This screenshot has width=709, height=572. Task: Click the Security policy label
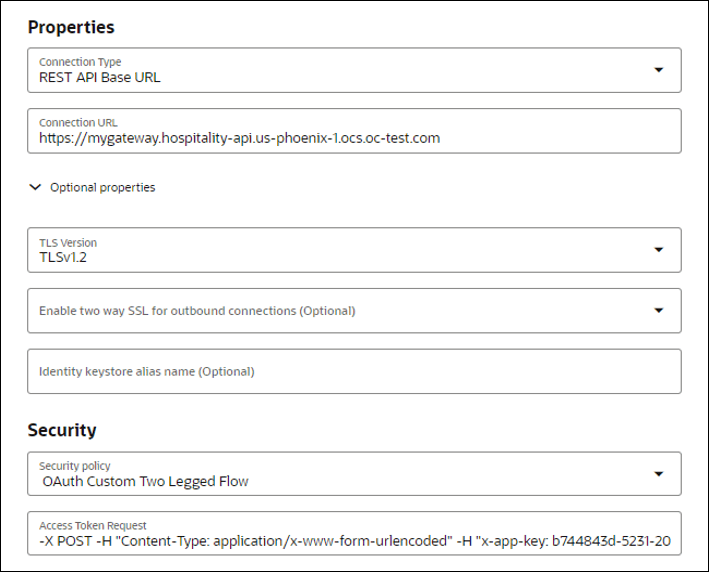75,466
